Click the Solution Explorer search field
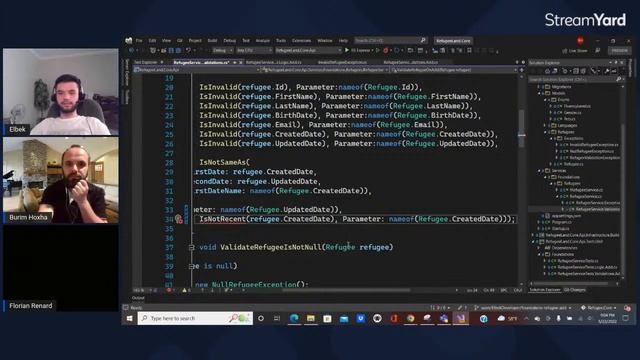 (576, 79)
